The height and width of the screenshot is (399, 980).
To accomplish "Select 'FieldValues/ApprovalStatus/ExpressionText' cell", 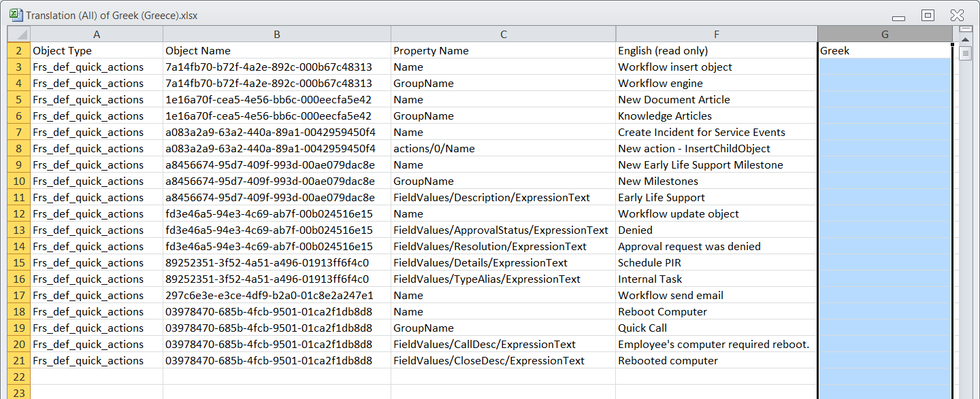I will point(503,230).
